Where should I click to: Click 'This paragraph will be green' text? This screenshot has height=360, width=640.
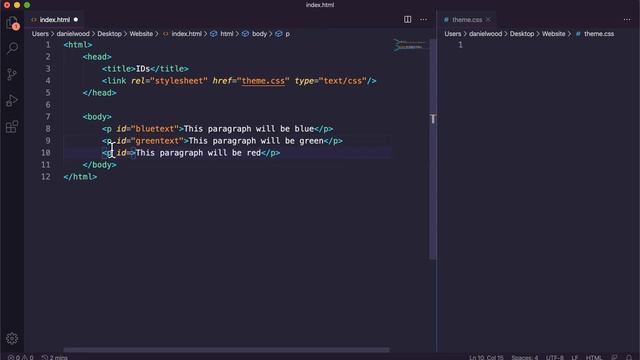click(256, 141)
